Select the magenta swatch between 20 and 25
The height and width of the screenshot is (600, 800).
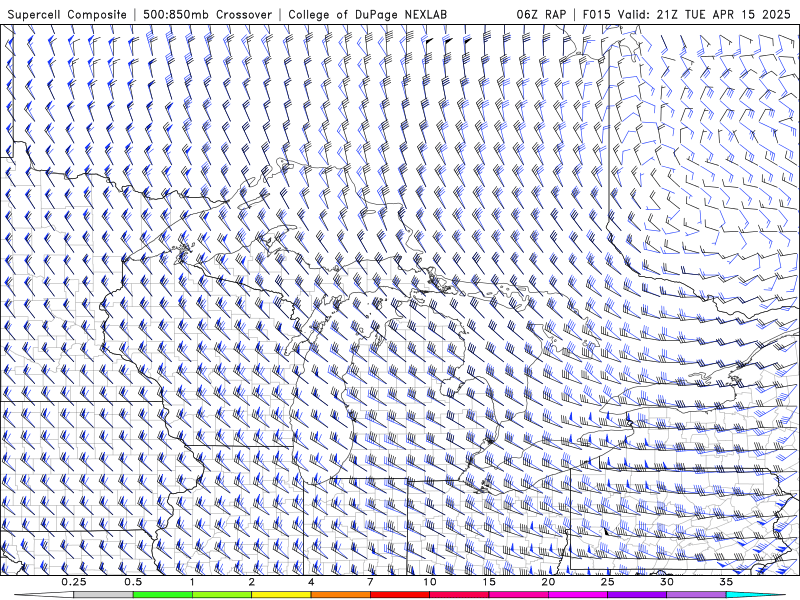pos(578,595)
